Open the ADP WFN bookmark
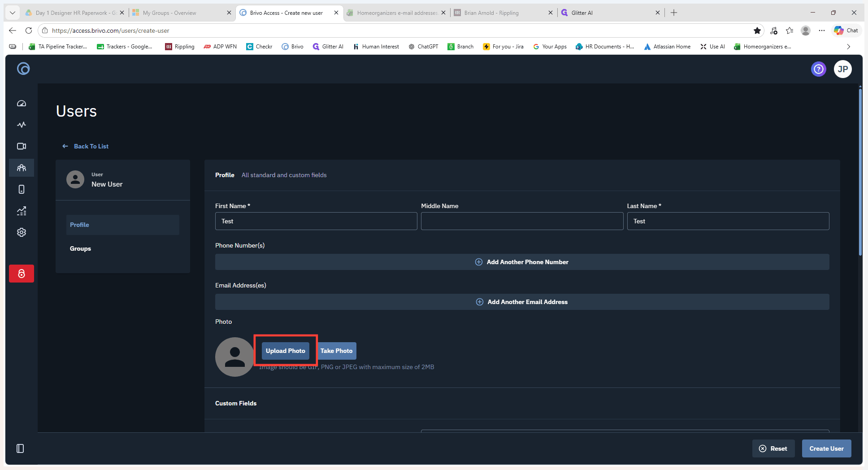The width and height of the screenshot is (868, 470). (220, 47)
